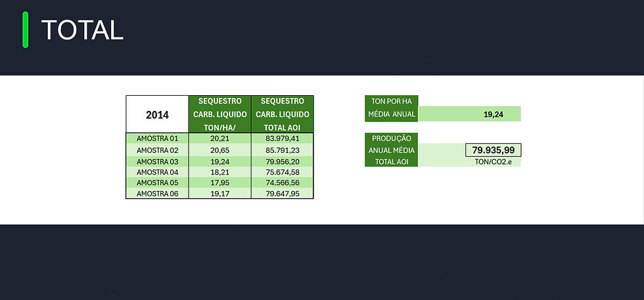The width and height of the screenshot is (644, 300).
Task: Select the AMOSTRA 02 row label
Action: tap(157, 150)
